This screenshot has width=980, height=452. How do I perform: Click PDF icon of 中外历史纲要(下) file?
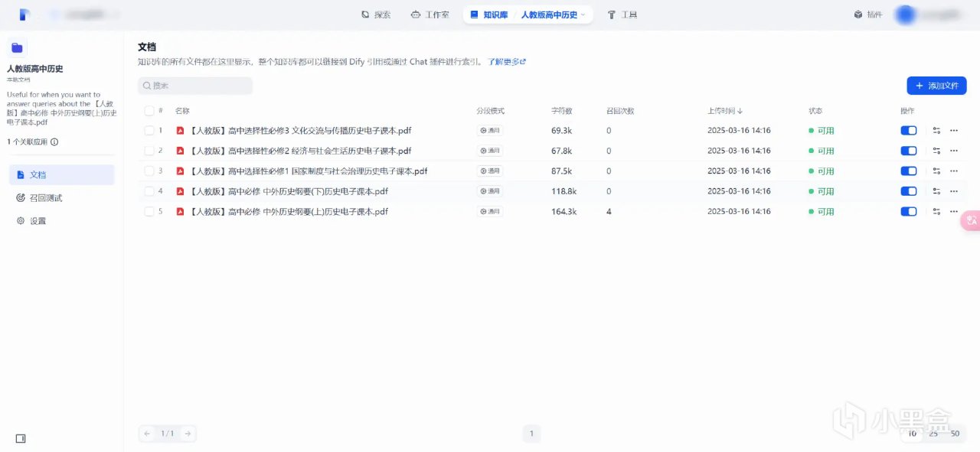(181, 191)
